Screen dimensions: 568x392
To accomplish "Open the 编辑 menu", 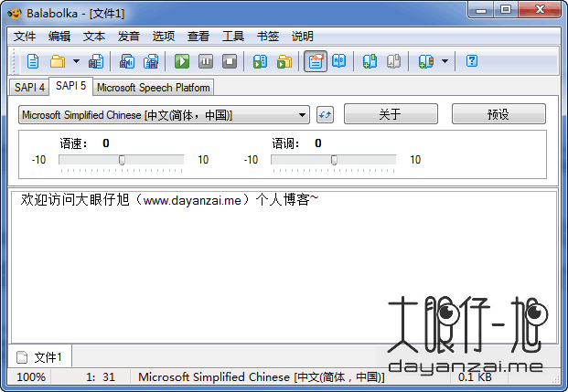I will (x=59, y=37).
